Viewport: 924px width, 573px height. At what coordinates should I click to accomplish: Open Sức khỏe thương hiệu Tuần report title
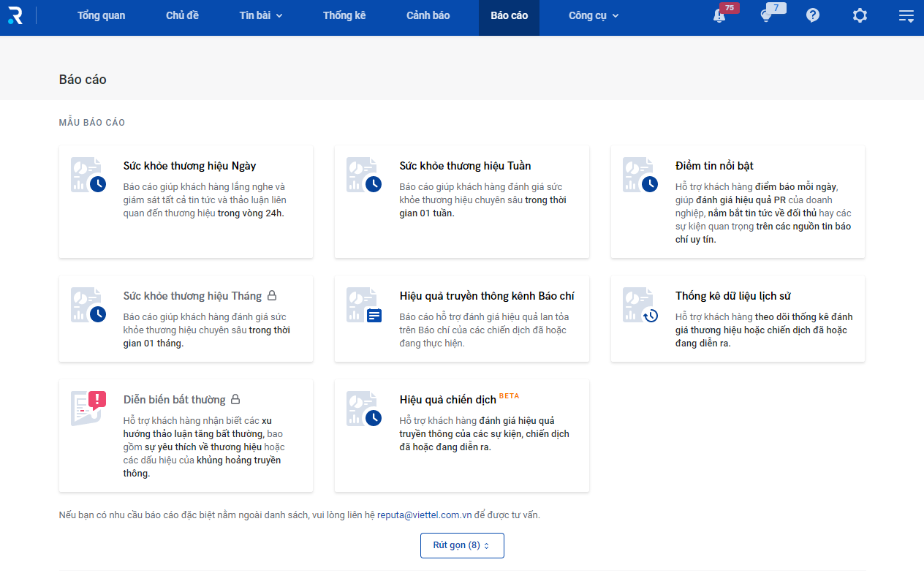[466, 166]
